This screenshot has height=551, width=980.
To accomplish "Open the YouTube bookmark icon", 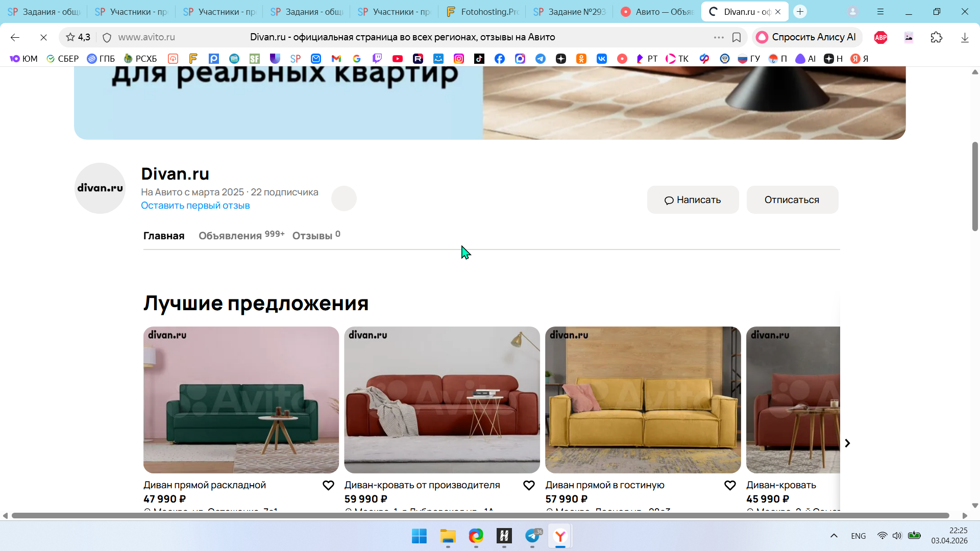I will coord(398,59).
